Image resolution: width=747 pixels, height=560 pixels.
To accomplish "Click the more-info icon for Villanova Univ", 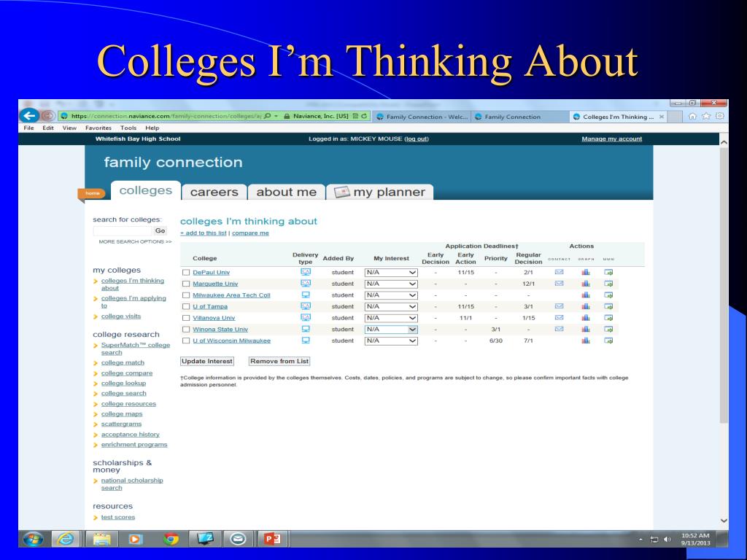I will click(x=608, y=318).
